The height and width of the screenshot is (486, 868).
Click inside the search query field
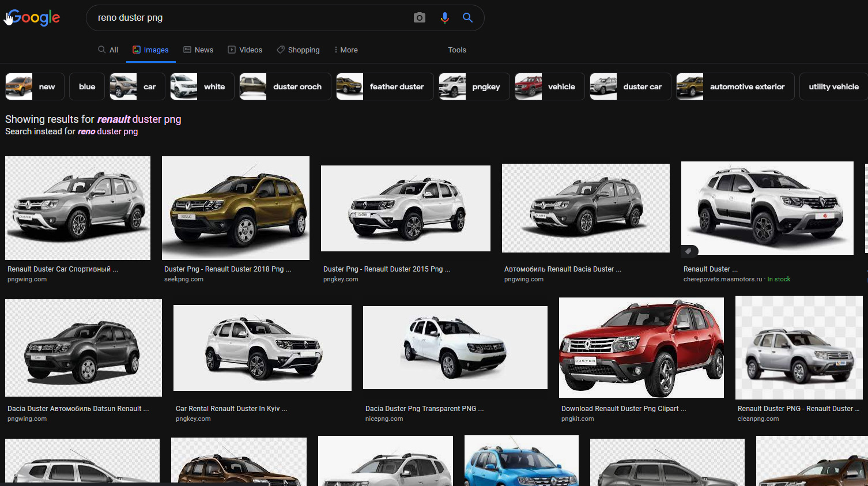click(x=248, y=18)
